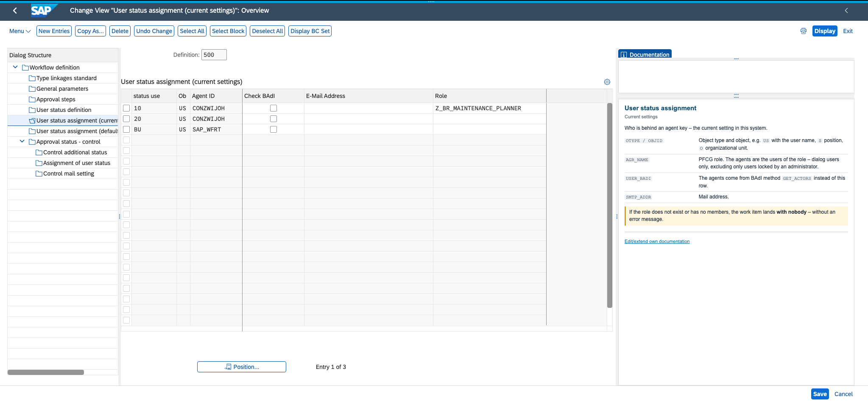
Task: Click E-Mail Address cell for status 10
Action: (368, 108)
